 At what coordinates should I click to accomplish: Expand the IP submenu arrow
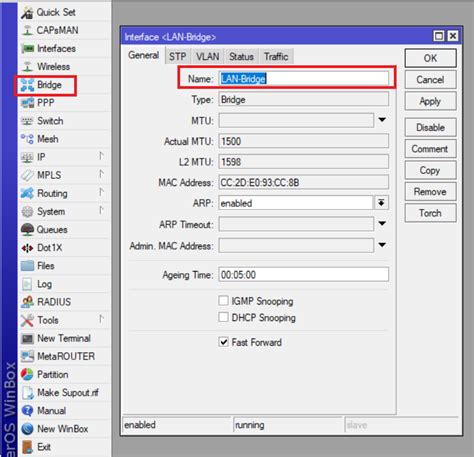pos(101,156)
